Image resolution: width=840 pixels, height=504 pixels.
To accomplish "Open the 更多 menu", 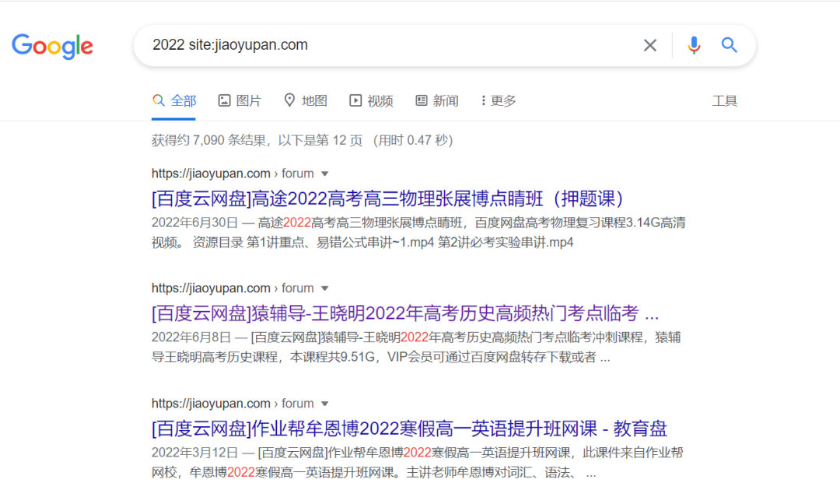I will [x=499, y=100].
